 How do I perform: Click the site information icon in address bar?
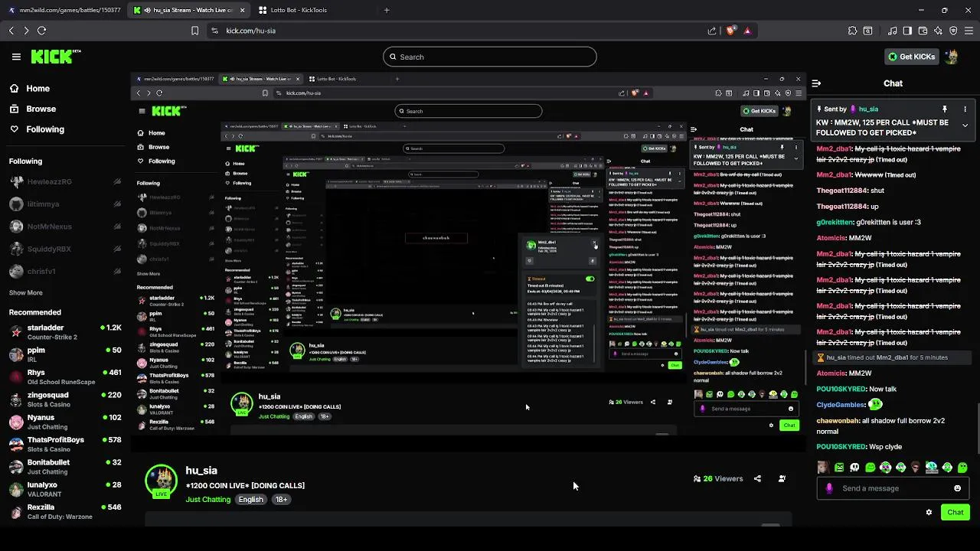pos(214,31)
